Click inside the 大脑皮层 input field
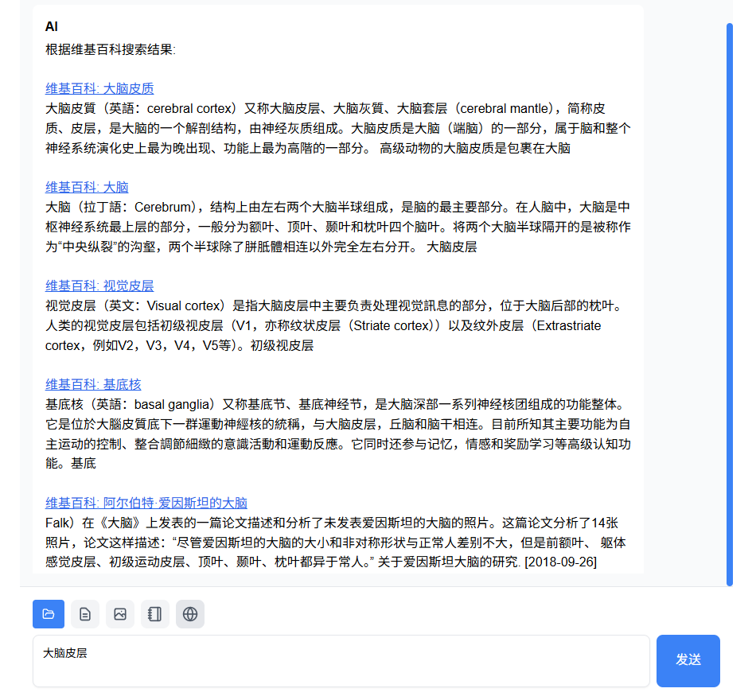The image size is (756, 700). [x=342, y=661]
